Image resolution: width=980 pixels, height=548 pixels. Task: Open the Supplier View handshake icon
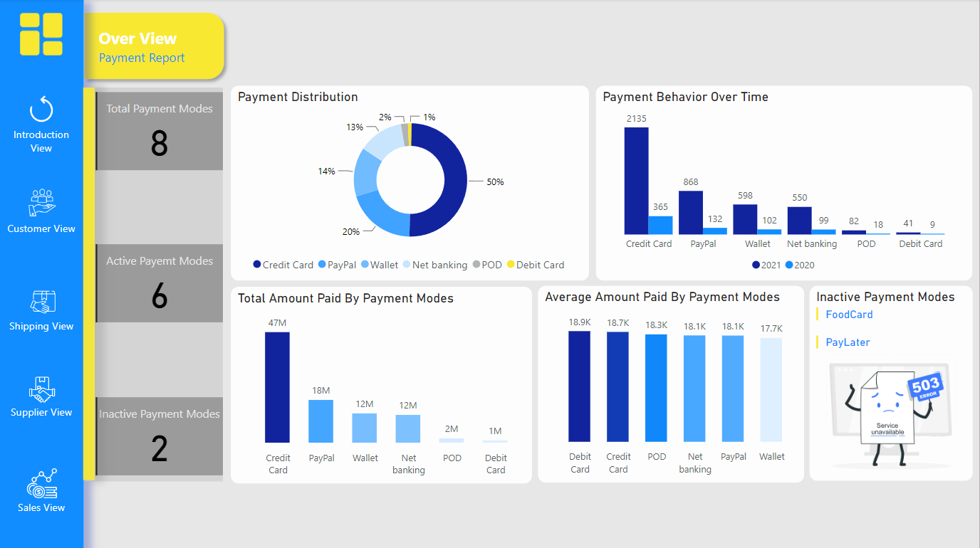tap(41, 388)
